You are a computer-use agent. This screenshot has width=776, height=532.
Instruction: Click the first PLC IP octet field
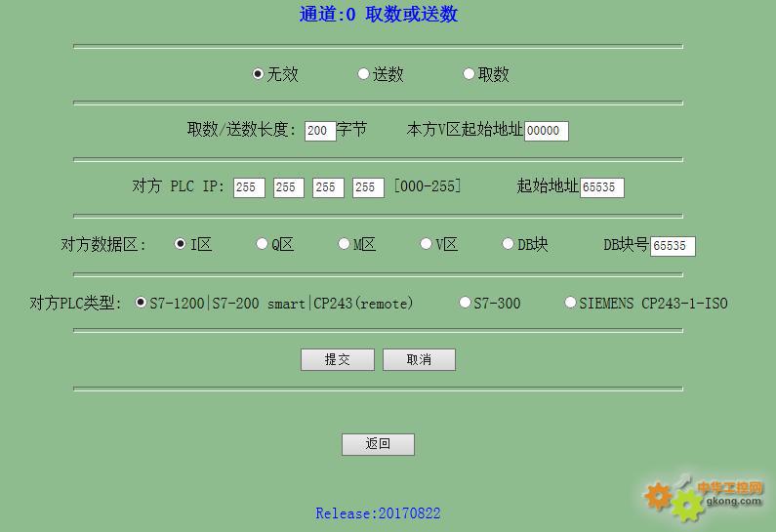(249, 187)
